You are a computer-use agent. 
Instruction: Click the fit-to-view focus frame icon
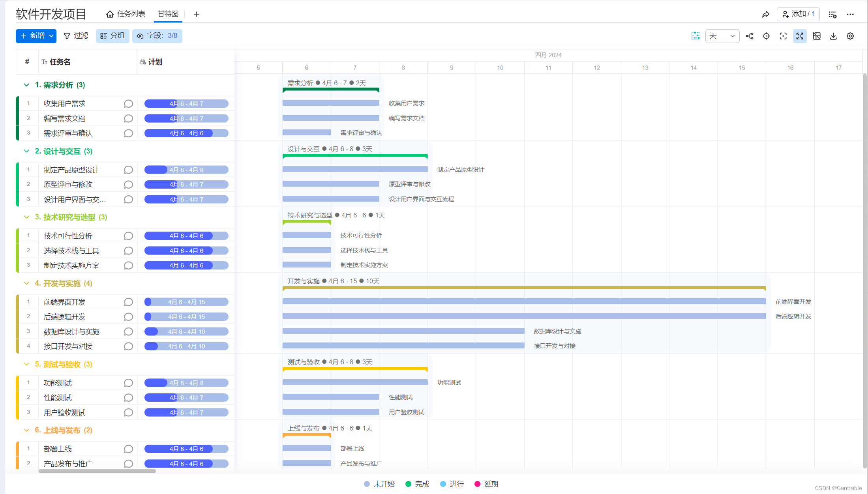point(783,36)
